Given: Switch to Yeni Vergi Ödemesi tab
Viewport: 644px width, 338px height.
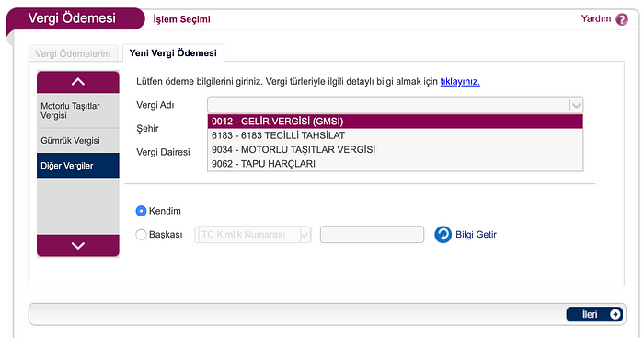Looking at the screenshot, I should click(x=173, y=53).
